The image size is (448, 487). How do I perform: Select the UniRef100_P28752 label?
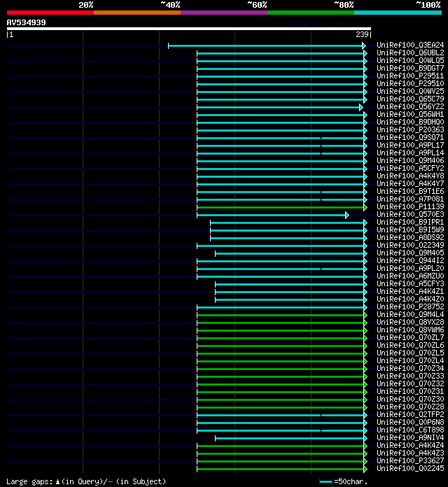click(x=410, y=306)
